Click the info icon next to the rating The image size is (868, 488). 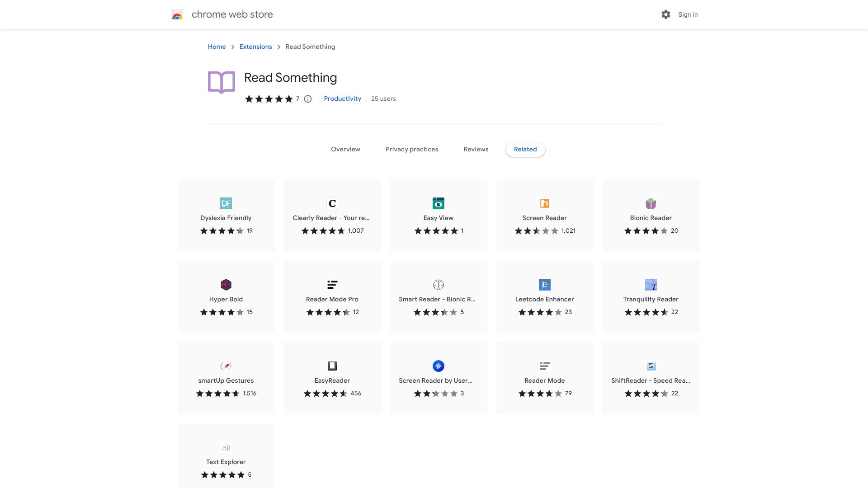[x=308, y=99]
